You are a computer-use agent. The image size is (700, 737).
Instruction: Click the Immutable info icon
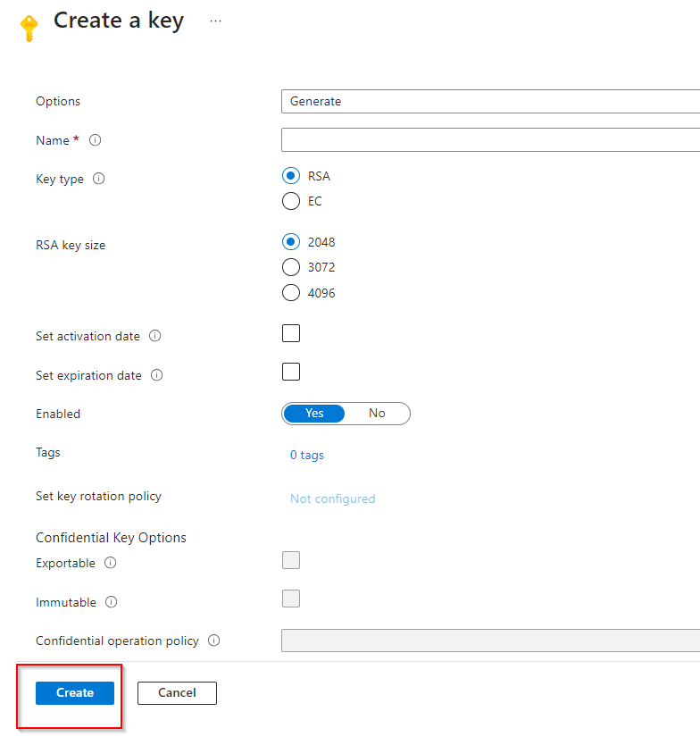point(112,602)
